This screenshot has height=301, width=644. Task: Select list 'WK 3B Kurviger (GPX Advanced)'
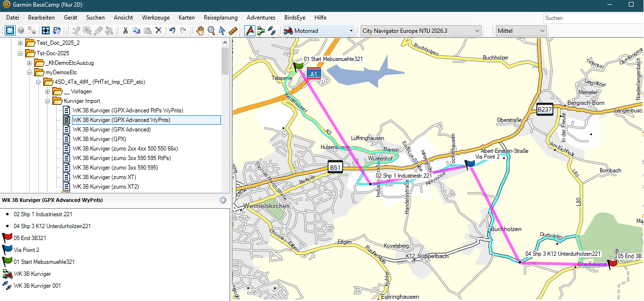pos(111,130)
